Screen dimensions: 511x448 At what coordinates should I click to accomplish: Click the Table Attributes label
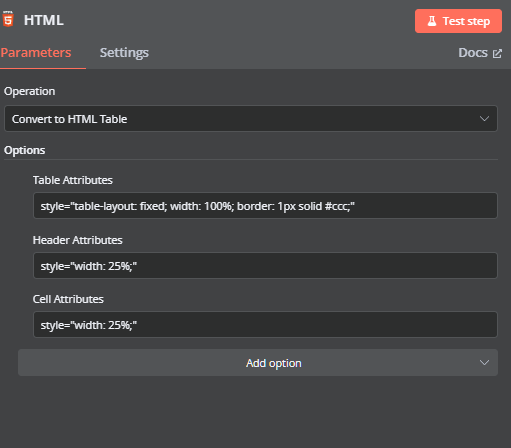tap(73, 180)
